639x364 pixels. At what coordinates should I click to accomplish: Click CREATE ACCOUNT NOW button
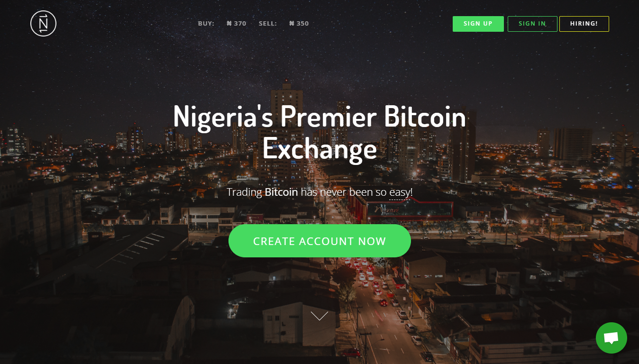click(319, 241)
